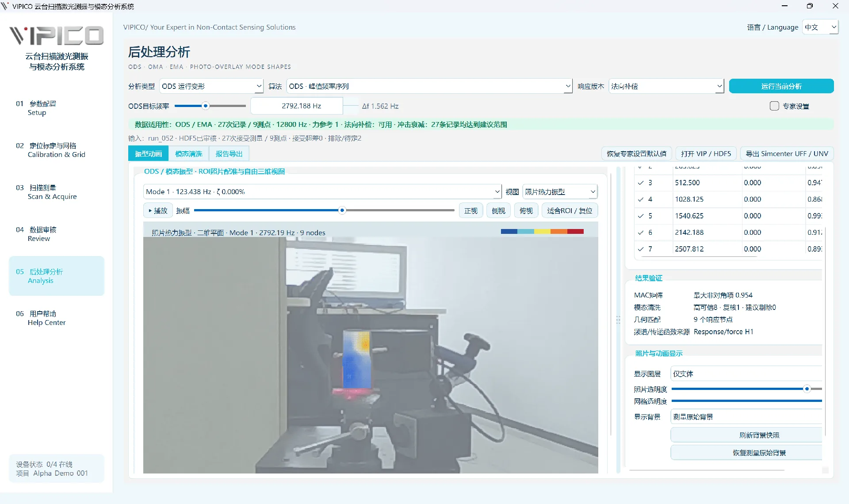Viewport: 849px width, 504px height.
Task: Switch to the 报告导出 tab
Action: click(x=229, y=154)
